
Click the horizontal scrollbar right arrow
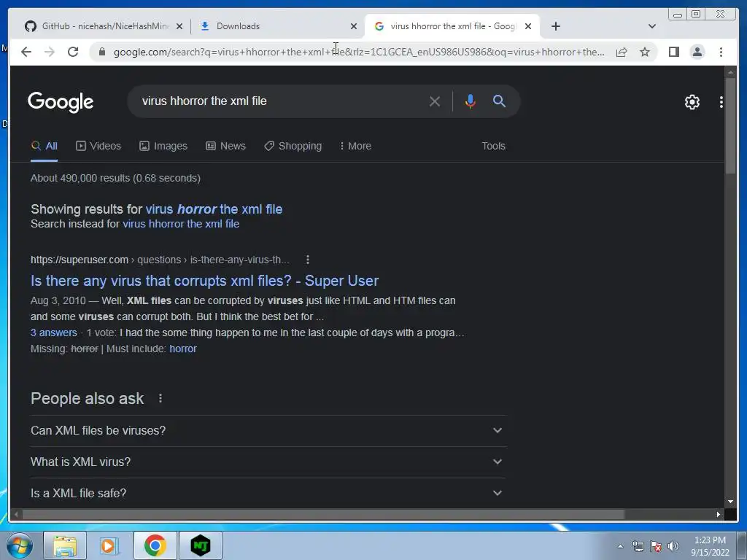719,514
